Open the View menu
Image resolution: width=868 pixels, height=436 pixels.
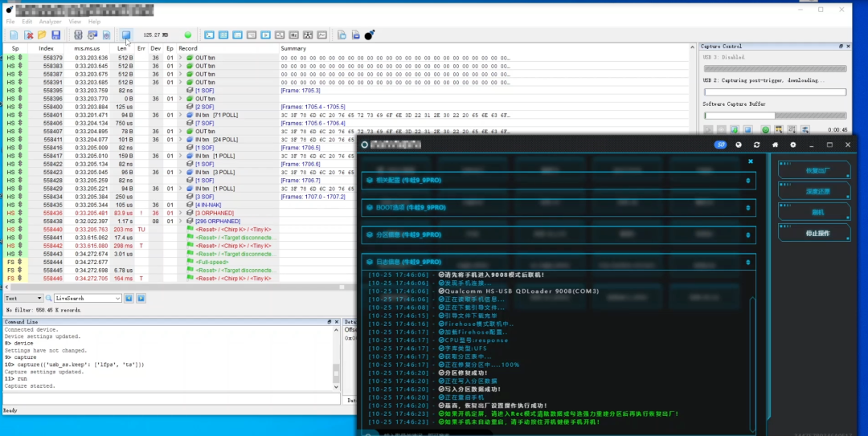75,22
